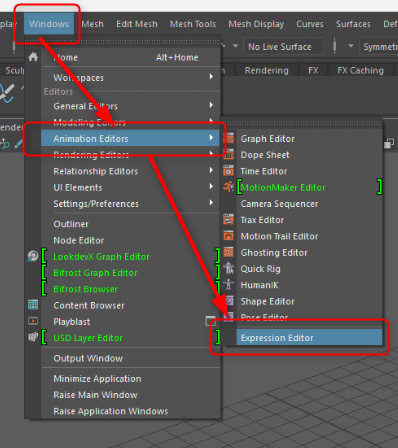Click the Trax Editor icon
This screenshot has height=448, width=398.
click(x=228, y=219)
